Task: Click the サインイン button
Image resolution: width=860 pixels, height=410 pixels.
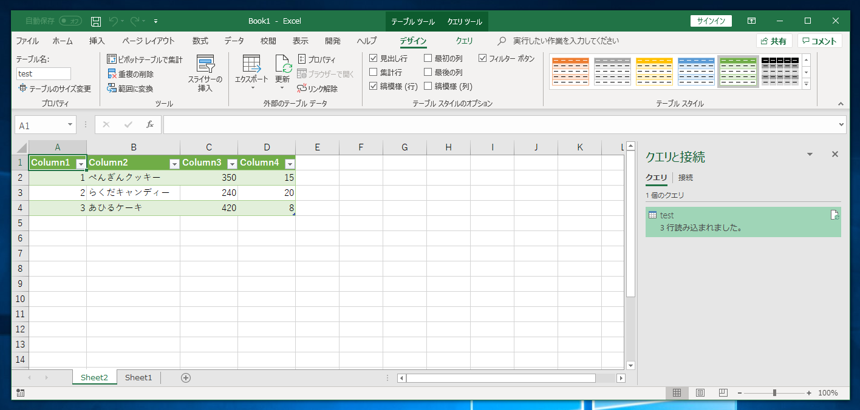Action: click(711, 21)
